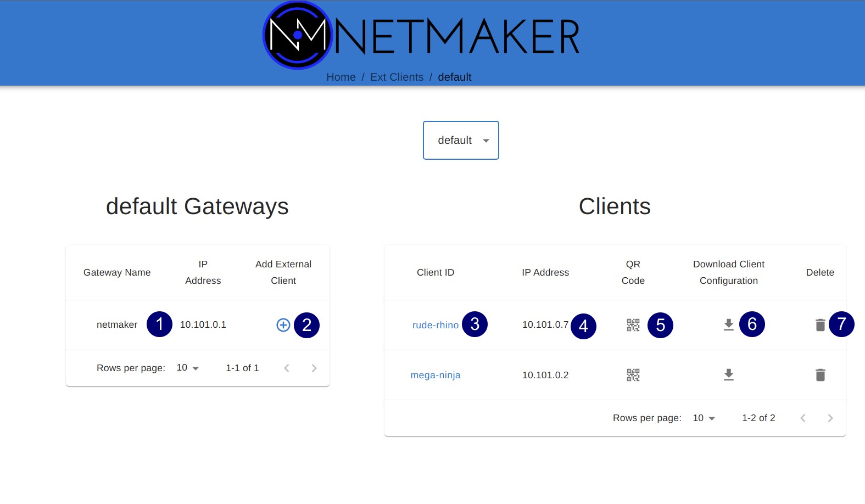Image resolution: width=865 pixels, height=504 pixels.
Task: Delete the rude-rhino client
Action: pos(820,325)
